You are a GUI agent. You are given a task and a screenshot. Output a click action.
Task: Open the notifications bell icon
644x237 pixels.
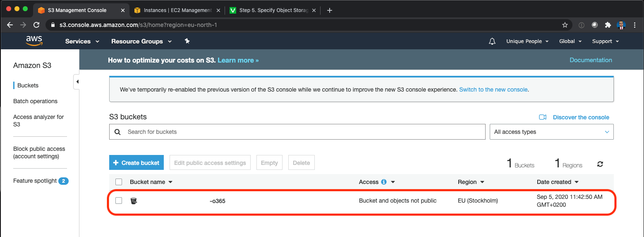(x=492, y=41)
